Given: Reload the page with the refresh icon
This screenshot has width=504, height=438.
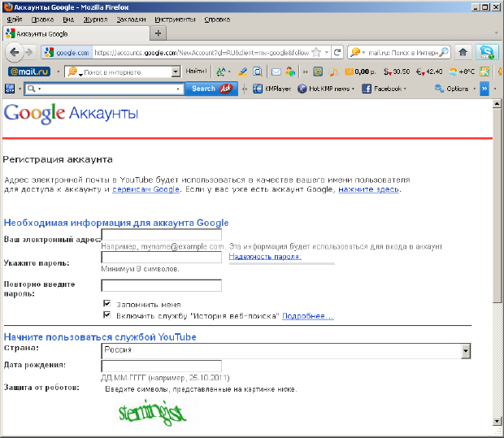Looking at the screenshot, I should click(337, 52).
